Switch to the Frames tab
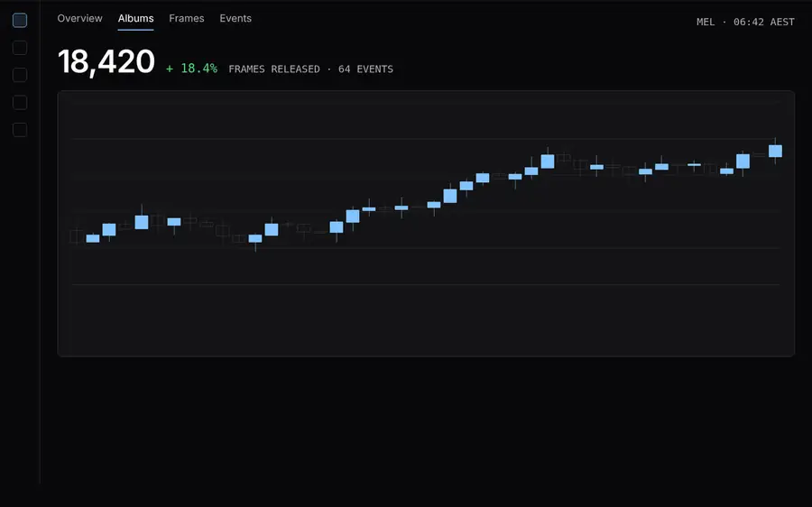The width and height of the screenshot is (812, 507). click(x=187, y=18)
